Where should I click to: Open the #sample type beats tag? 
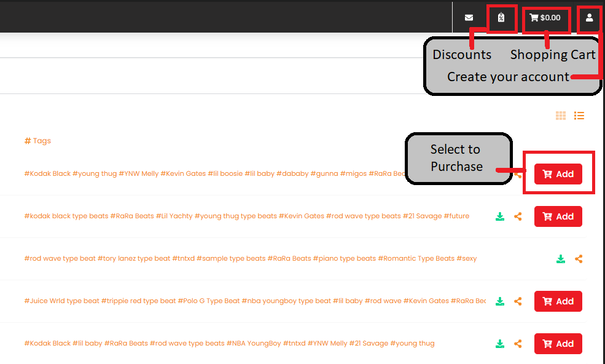(x=231, y=259)
